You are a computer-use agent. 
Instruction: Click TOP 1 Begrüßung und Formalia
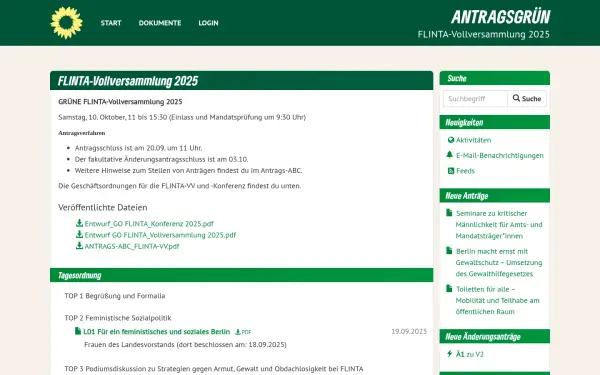tap(115, 296)
